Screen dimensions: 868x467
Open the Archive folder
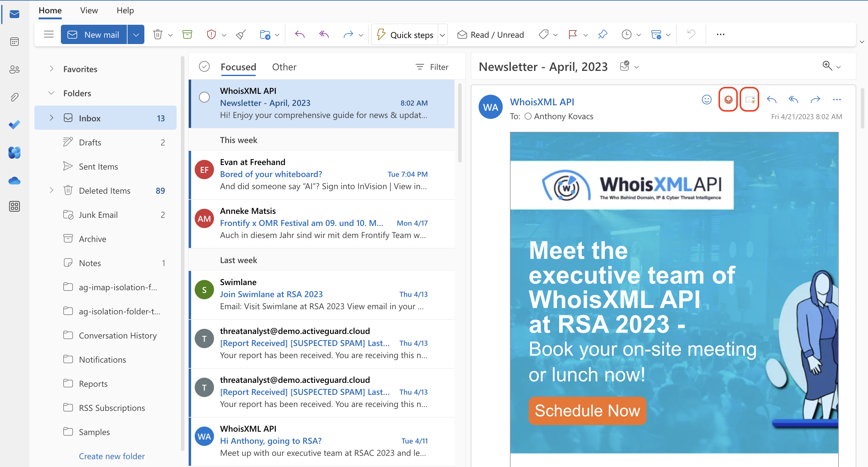coord(105,239)
